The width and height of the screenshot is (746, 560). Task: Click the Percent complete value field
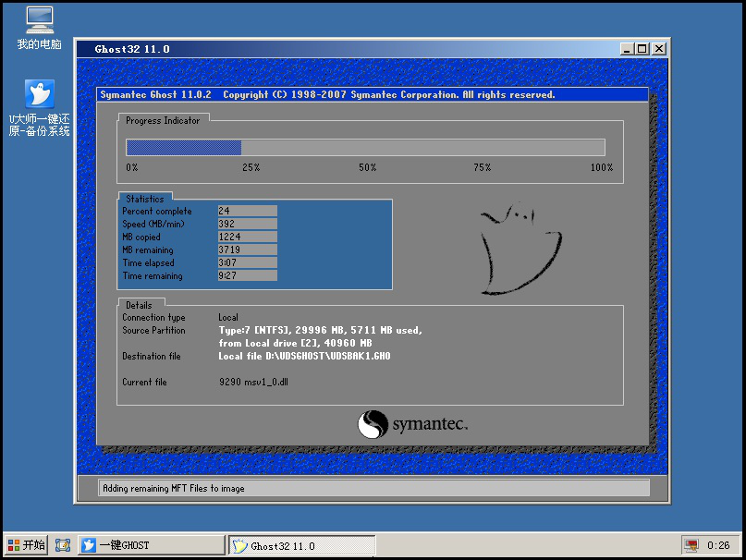tap(247, 211)
